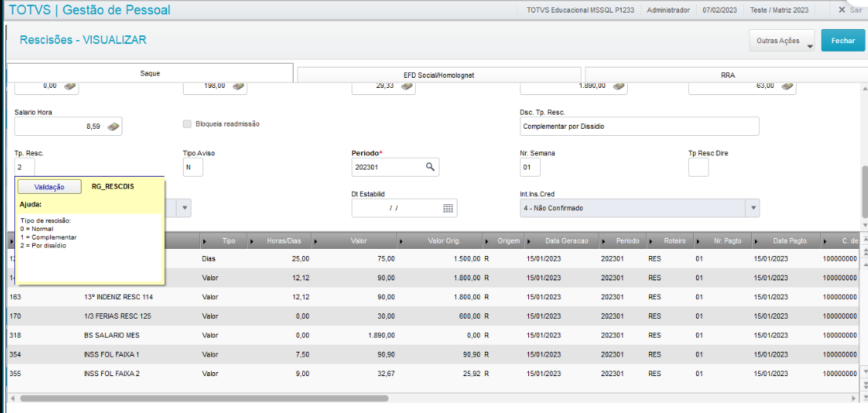Select the '4 - Não Confirmado' combo box

[640, 208]
